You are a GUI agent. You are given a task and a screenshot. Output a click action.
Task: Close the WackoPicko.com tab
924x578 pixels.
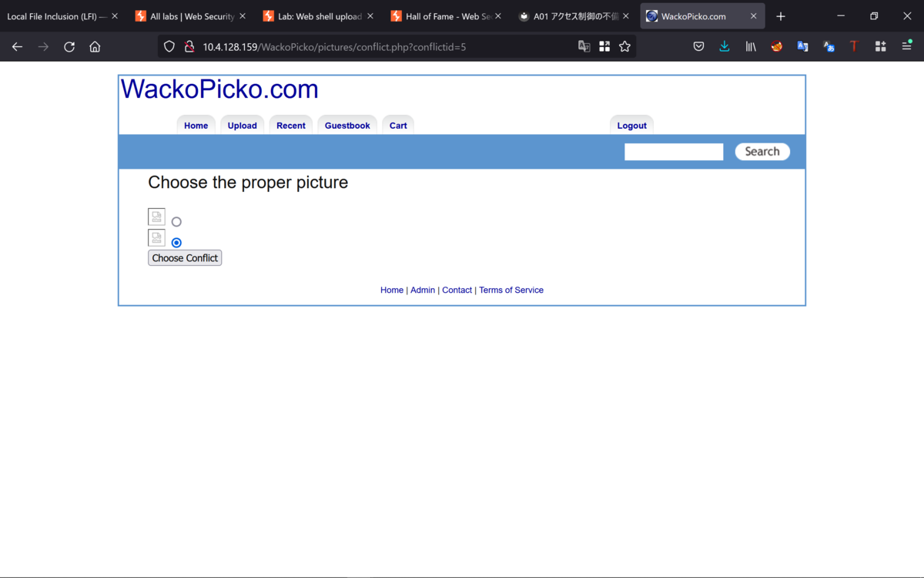pyautogui.click(x=753, y=16)
